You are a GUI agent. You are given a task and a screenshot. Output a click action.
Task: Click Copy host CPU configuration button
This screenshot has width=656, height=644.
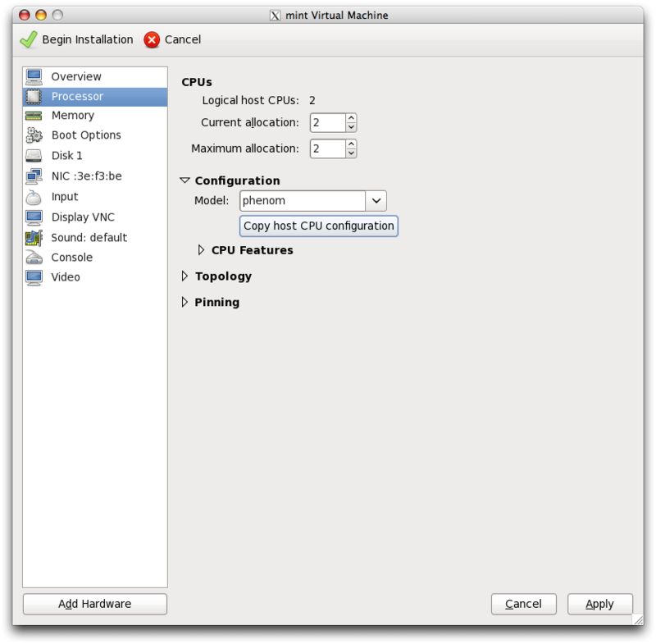point(319,226)
